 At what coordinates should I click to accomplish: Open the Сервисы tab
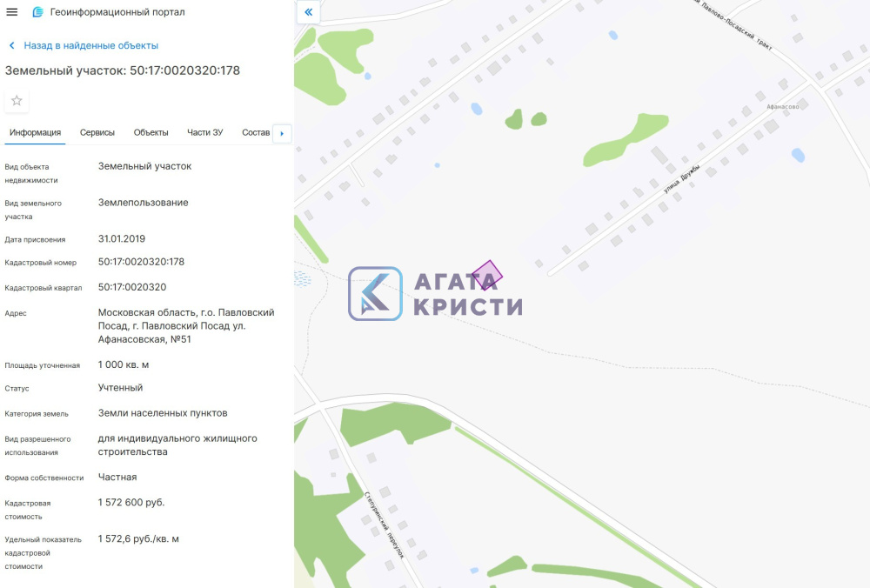click(97, 132)
